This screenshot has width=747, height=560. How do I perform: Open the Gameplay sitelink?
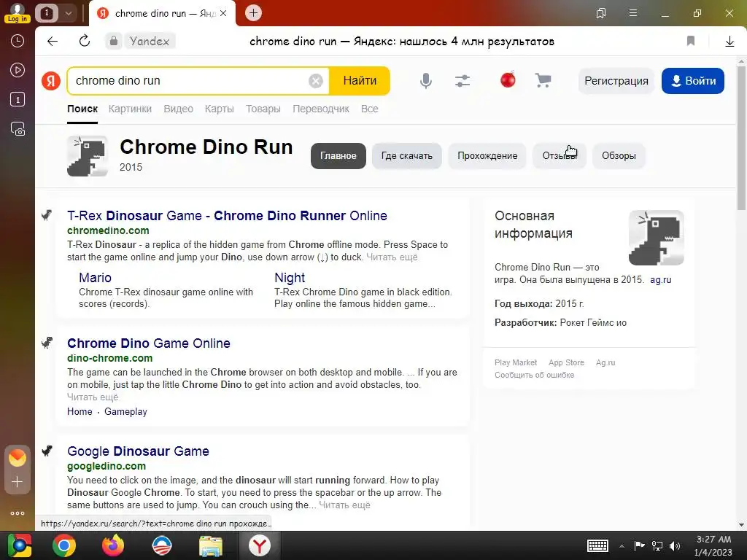(x=125, y=411)
